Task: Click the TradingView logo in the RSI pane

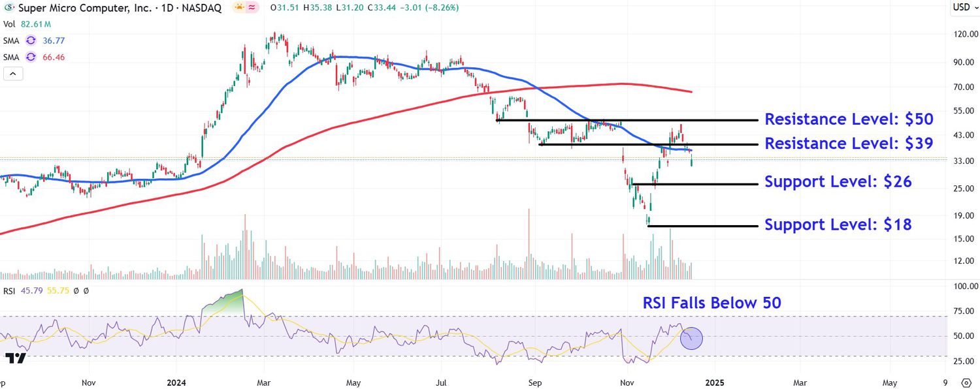Action: coord(15,358)
